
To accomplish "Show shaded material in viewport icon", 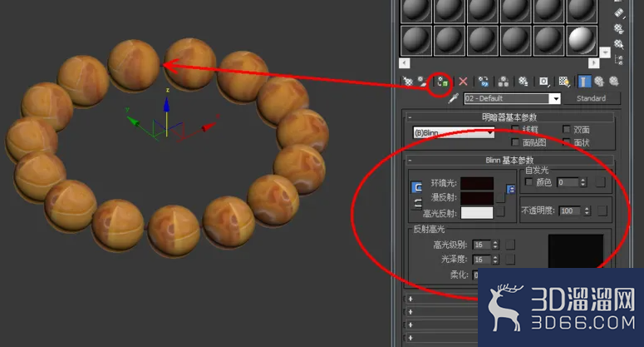I will point(564,82).
